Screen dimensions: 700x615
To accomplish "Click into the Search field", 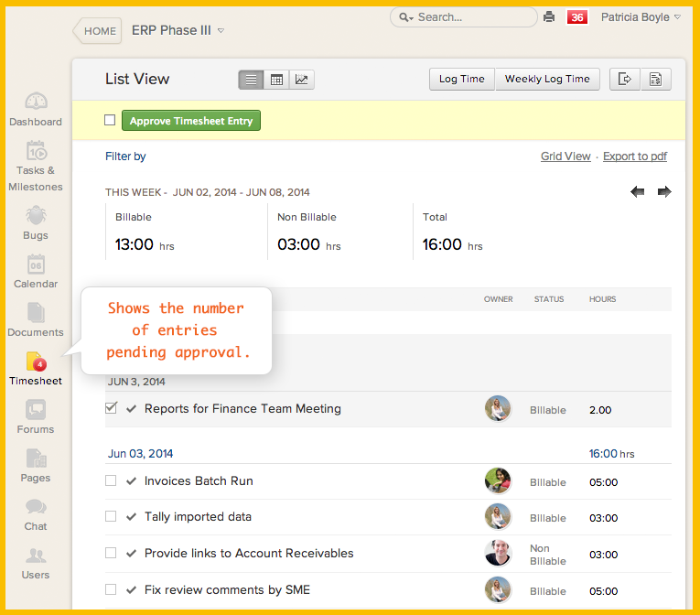I will click(x=471, y=17).
